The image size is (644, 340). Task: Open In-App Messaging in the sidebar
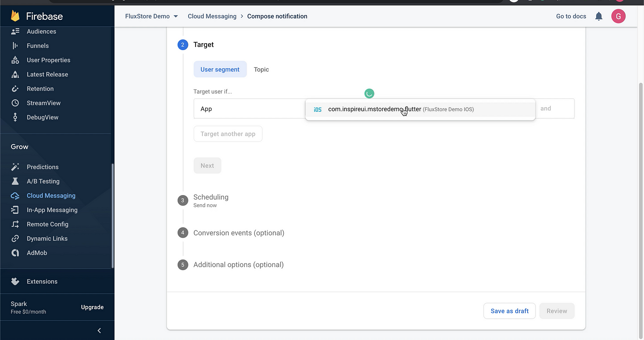pos(52,210)
